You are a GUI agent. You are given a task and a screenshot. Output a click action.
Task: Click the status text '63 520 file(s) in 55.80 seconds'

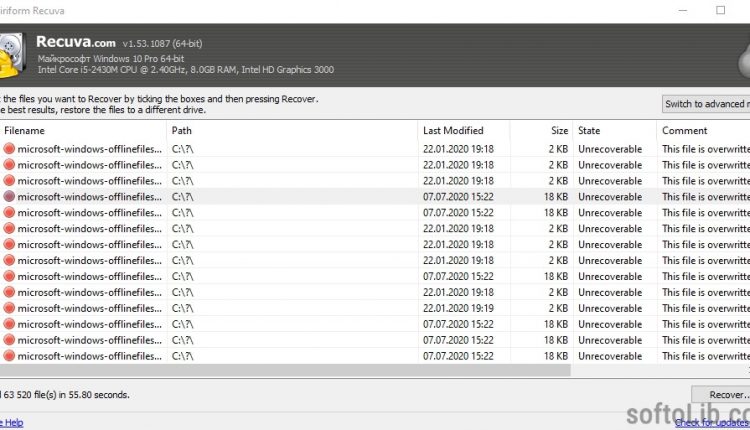[x=66, y=395]
